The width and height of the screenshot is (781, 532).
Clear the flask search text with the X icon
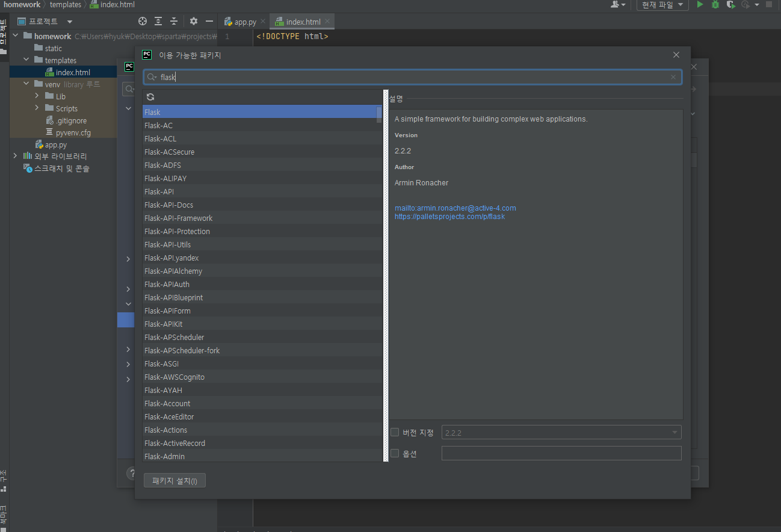673,77
